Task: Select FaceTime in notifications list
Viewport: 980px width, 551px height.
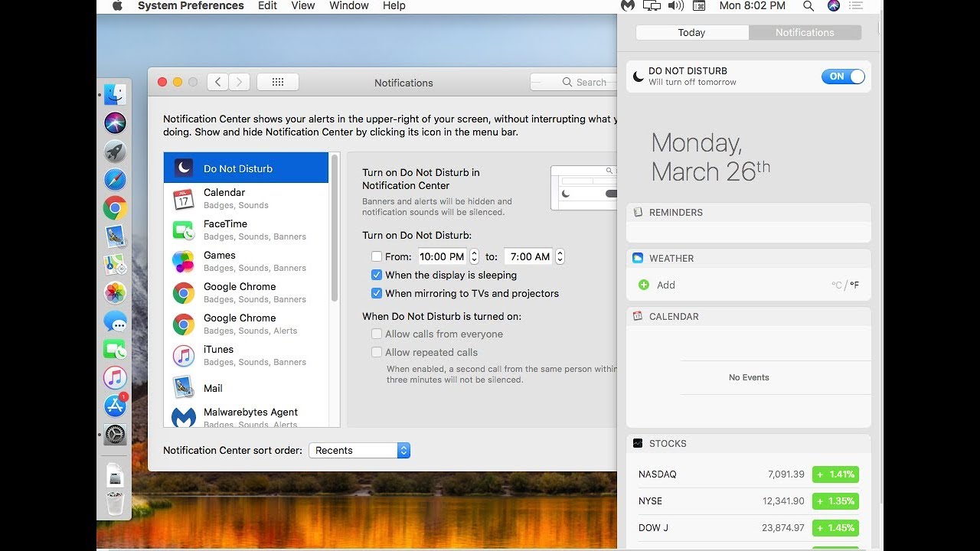Action: [246, 230]
